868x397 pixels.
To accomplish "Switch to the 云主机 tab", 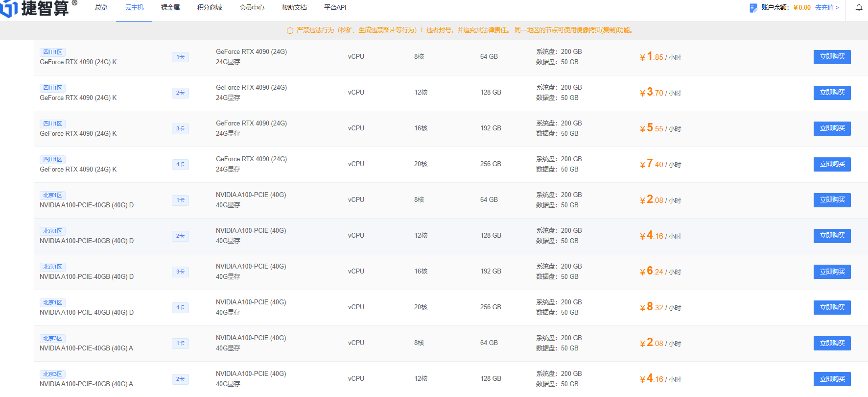I will tap(134, 7).
